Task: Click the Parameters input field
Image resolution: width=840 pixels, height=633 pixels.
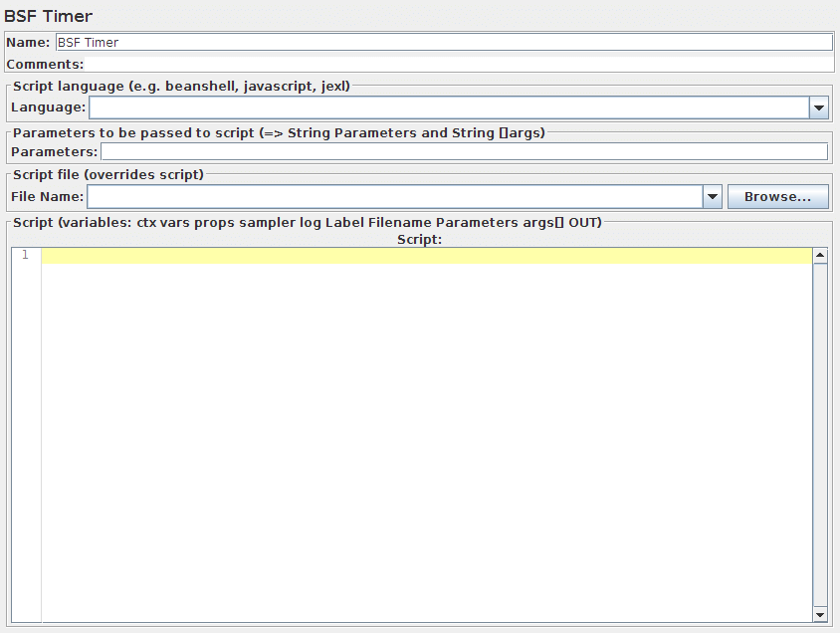Action: point(464,152)
